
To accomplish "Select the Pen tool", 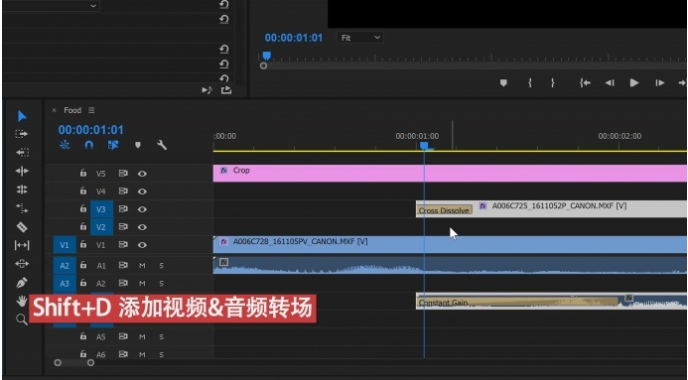I will pos(22,283).
